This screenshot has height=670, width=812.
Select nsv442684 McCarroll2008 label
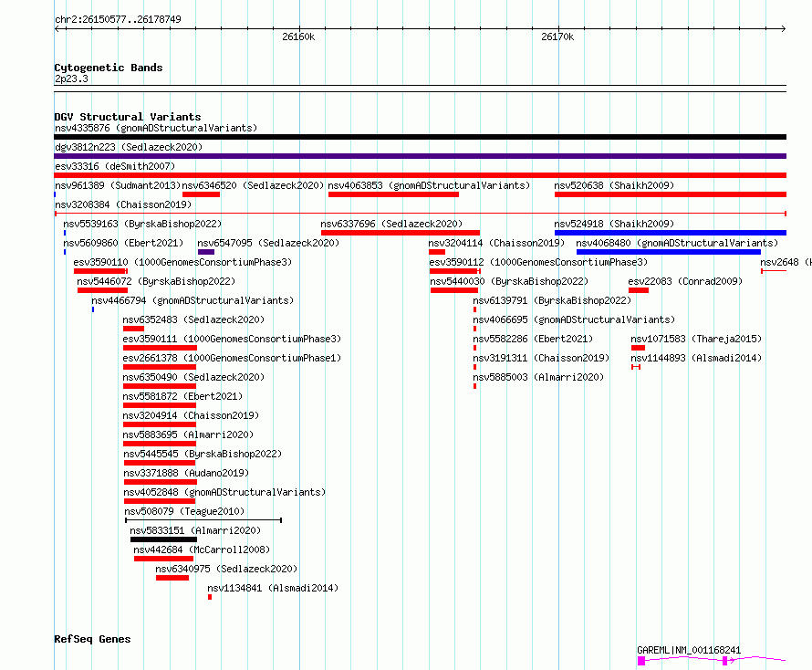click(x=202, y=550)
